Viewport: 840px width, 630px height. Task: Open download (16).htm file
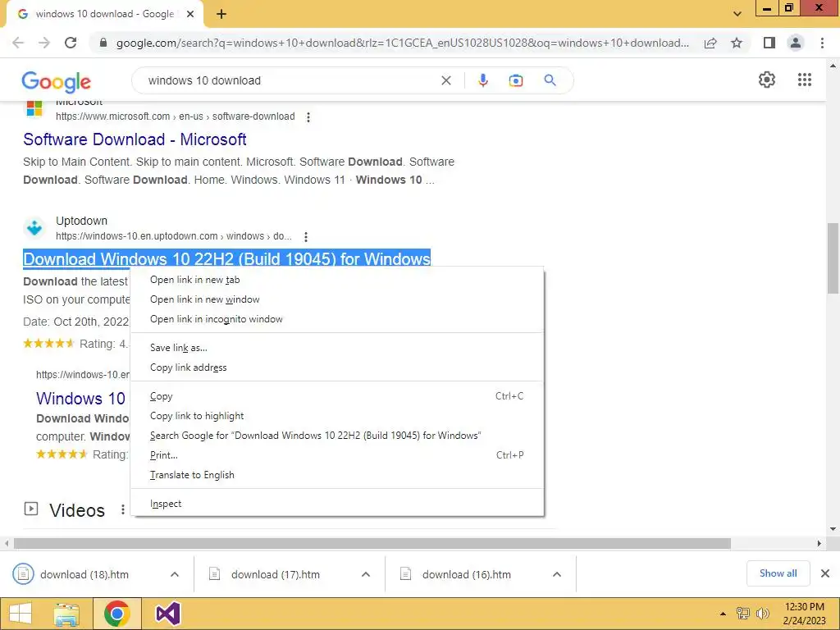(x=467, y=574)
